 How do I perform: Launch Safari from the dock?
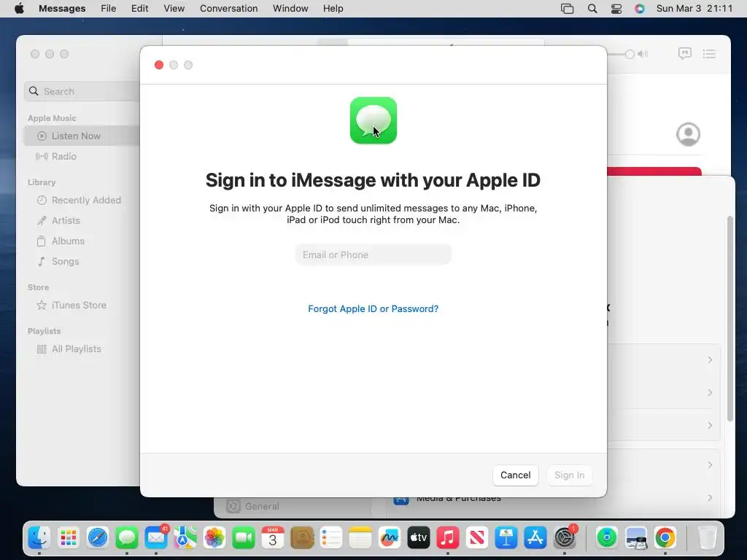(x=98, y=538)
